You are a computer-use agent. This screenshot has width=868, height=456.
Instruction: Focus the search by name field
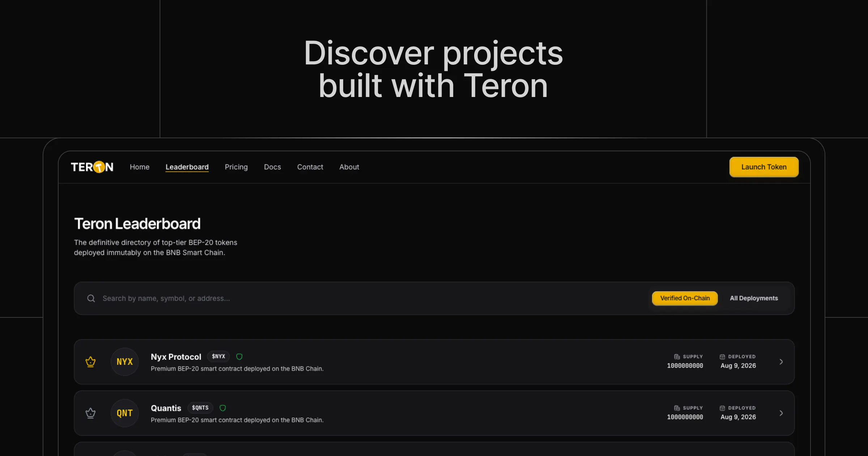coord(362,298)
